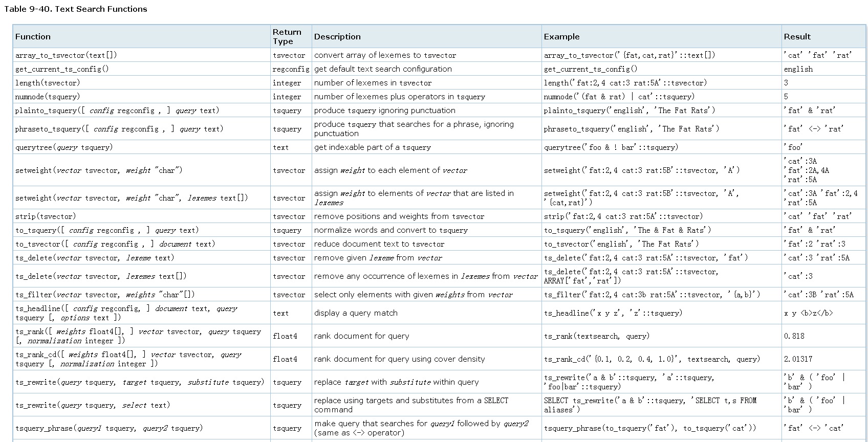Select the strip(tsvector) function cell

pos(46,216)
